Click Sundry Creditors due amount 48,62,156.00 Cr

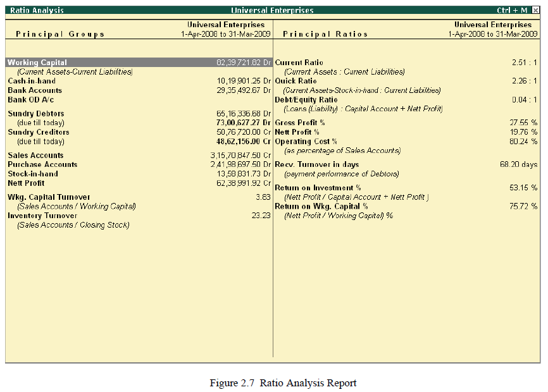(x=244, y=142)
